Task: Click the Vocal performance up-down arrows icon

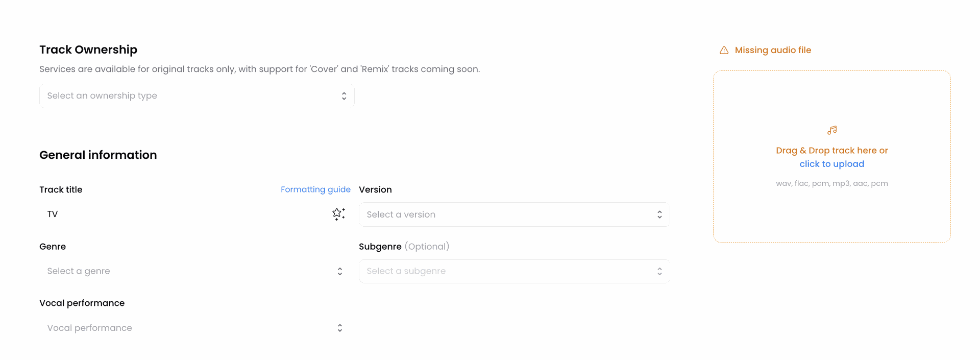Action: (340, 328)
